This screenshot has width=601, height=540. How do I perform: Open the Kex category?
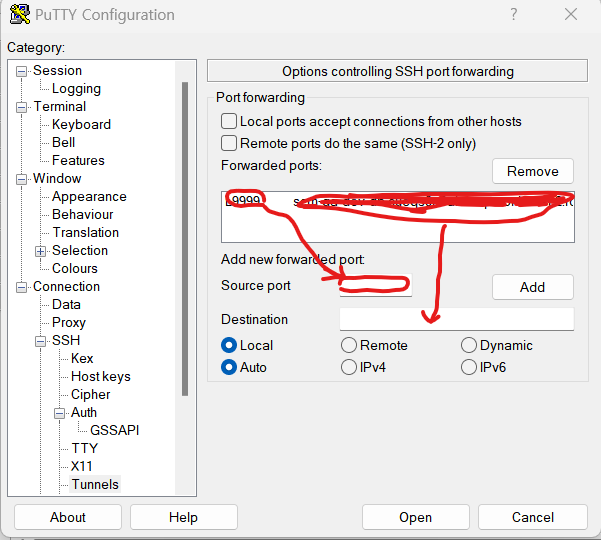[82, 358]
